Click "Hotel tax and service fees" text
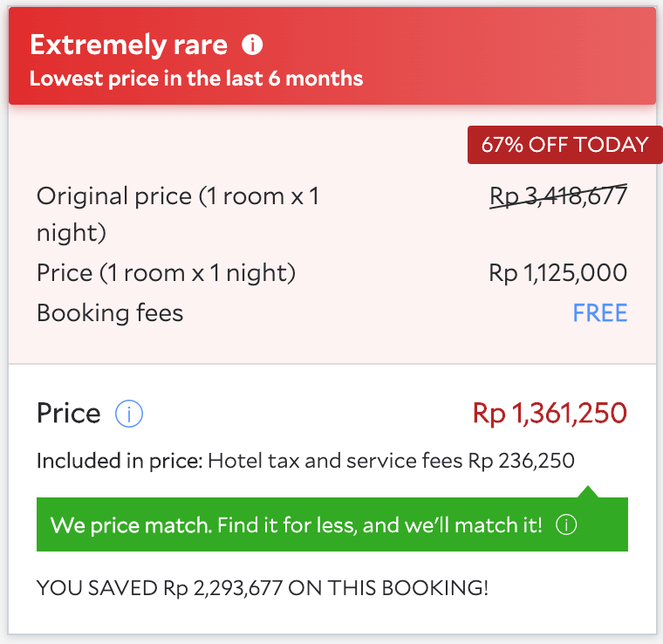This screenshot has width=663, height=644. [x=336, y=460]
